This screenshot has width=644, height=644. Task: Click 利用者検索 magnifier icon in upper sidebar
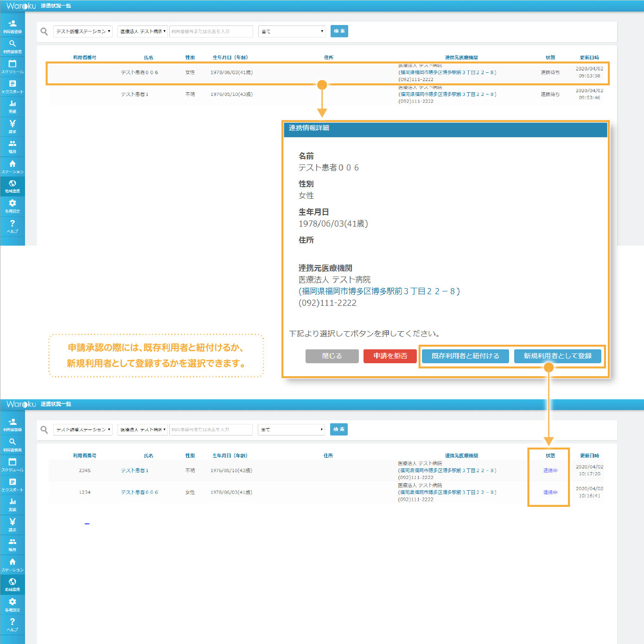[x=13, y=46]
